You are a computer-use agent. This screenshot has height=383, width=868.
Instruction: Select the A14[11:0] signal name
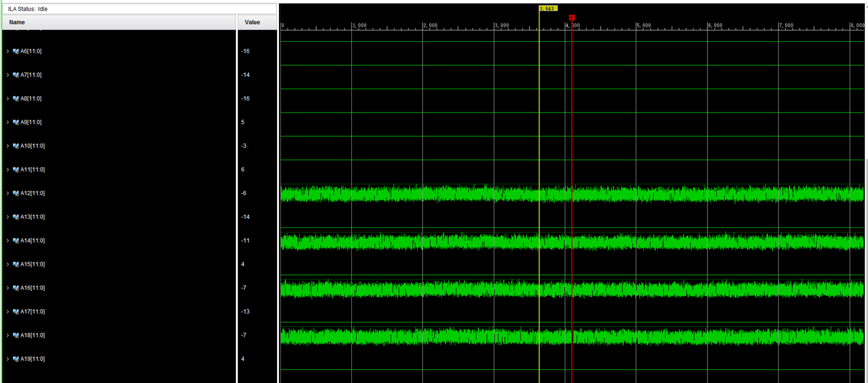(x=33, y=241)
